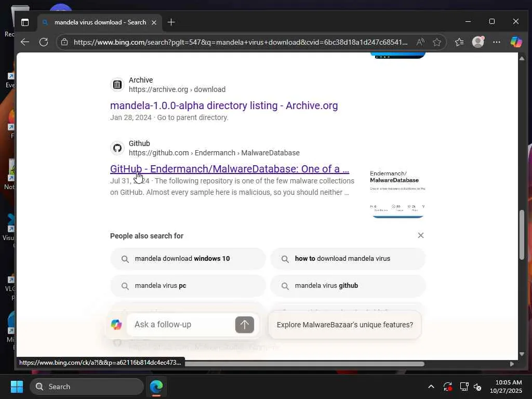Open Edge Settings and more menu
Image resolution: width=532 pixels, height=399 pixels.
tap(496, 42)
